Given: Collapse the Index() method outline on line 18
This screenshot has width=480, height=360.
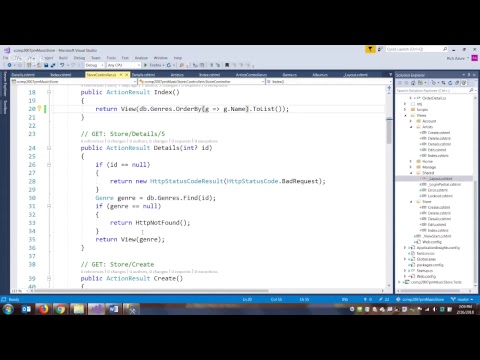Looking at the screenshot, I should (49, 92).
